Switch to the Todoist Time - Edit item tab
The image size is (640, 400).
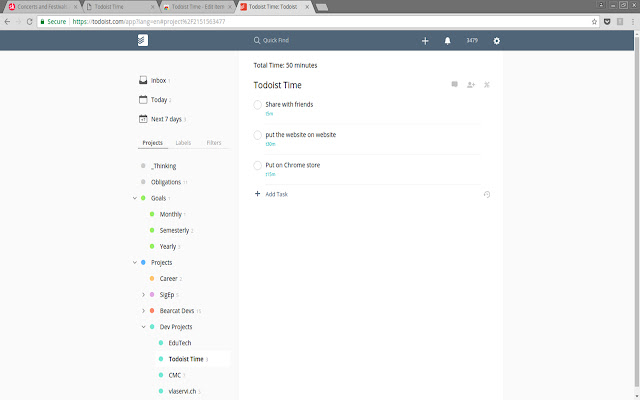point(198,7)
